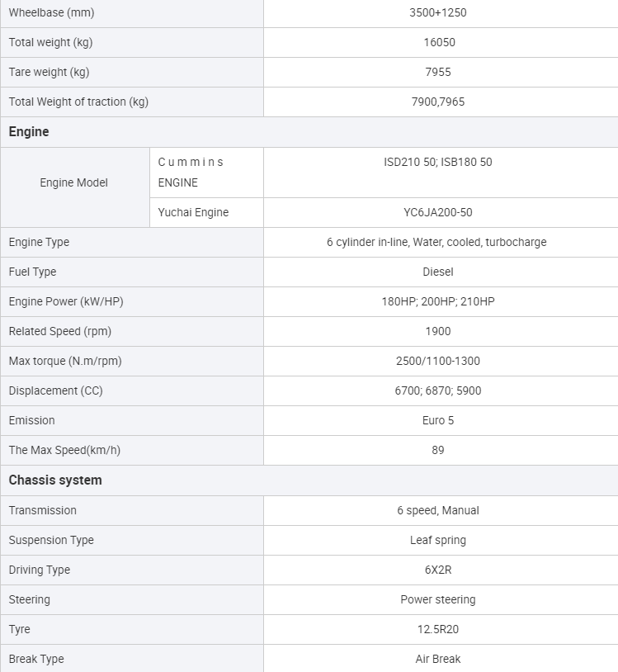This screenshot has width=618, height=672.
Task: Select the ISD210 50; ISB180 50 value
Action: 438,163
